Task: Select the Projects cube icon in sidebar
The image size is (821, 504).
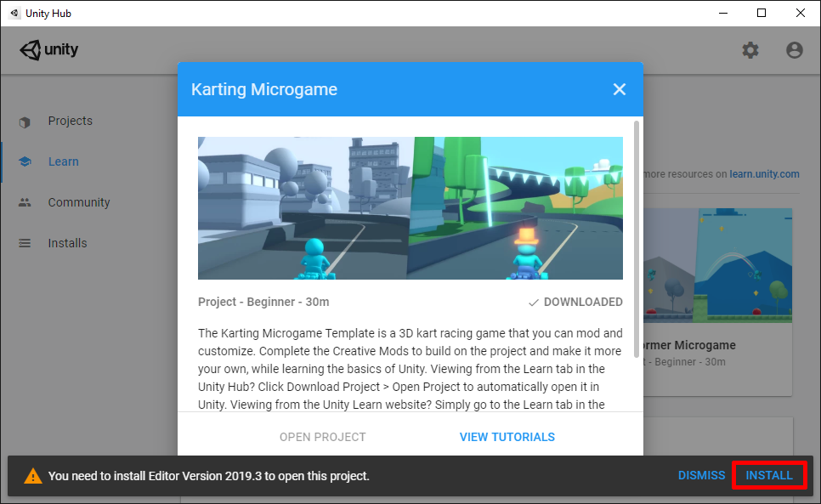Action: point(26,121)
